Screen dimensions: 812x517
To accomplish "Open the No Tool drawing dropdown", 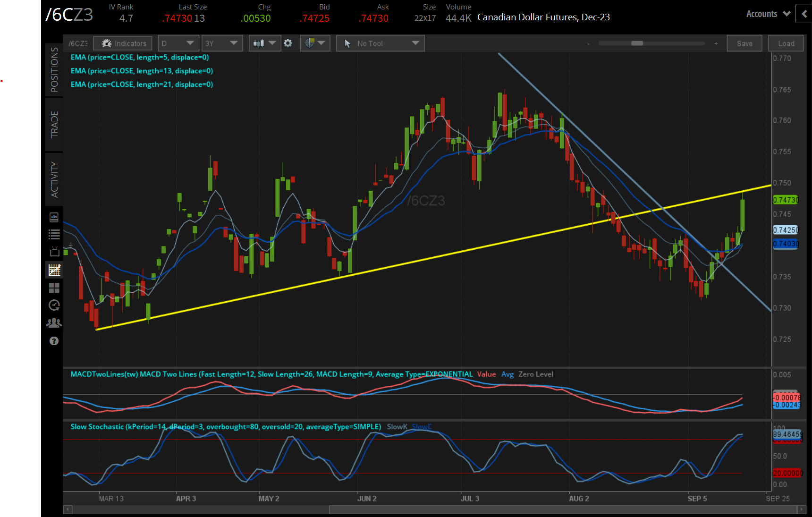I will coord(381,43).
